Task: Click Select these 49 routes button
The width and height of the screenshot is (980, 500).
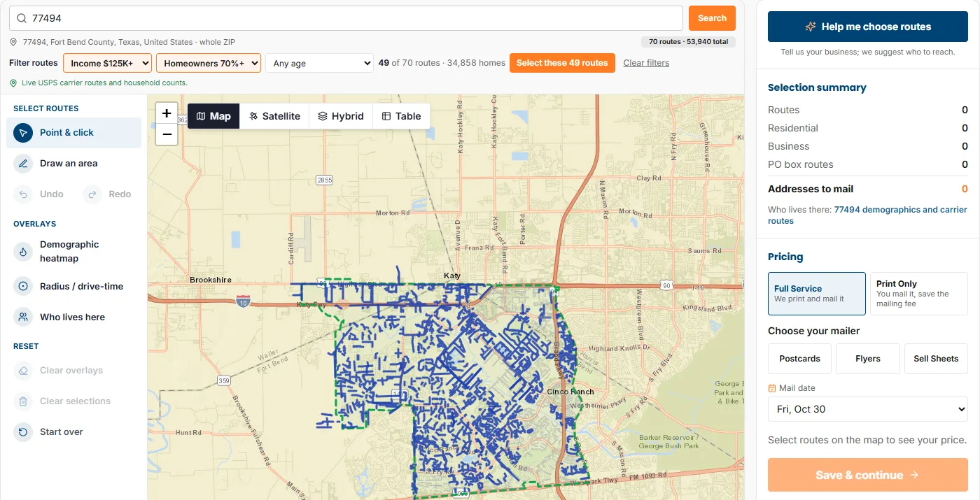Action: [562, 63]
